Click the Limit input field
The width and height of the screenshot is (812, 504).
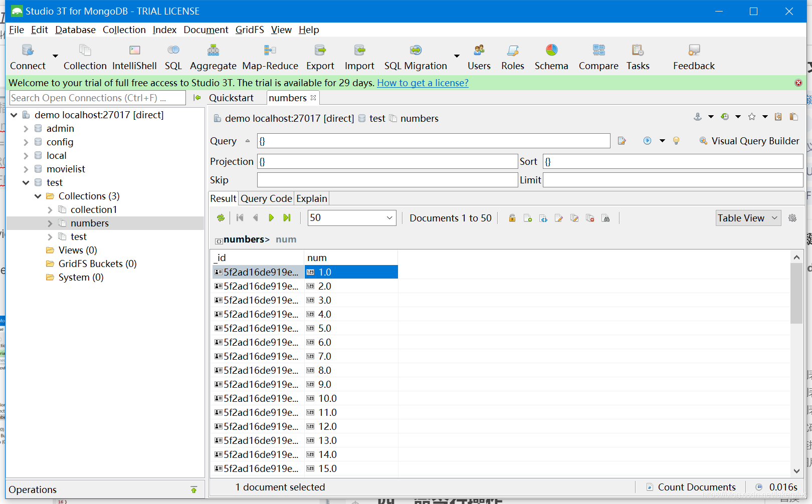[x=673, y=180]
